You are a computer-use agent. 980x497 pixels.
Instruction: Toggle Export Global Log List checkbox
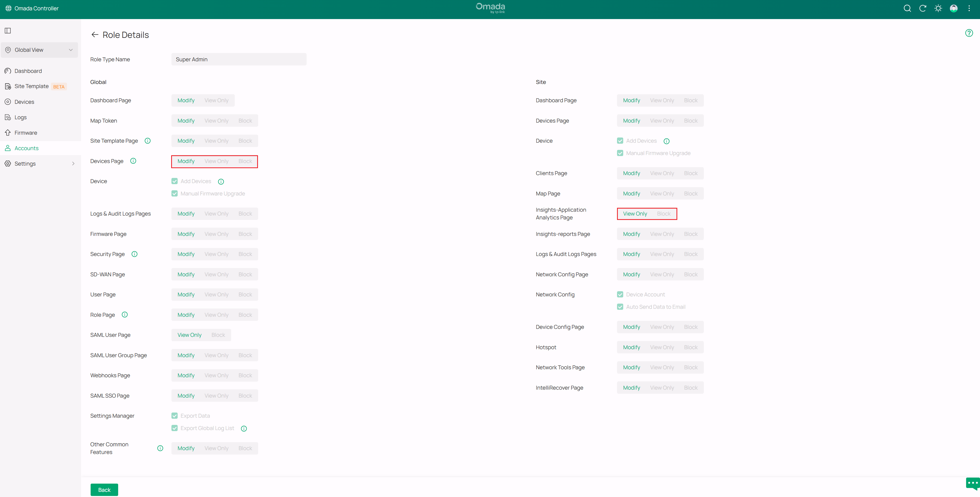click(x=175, y=428)
